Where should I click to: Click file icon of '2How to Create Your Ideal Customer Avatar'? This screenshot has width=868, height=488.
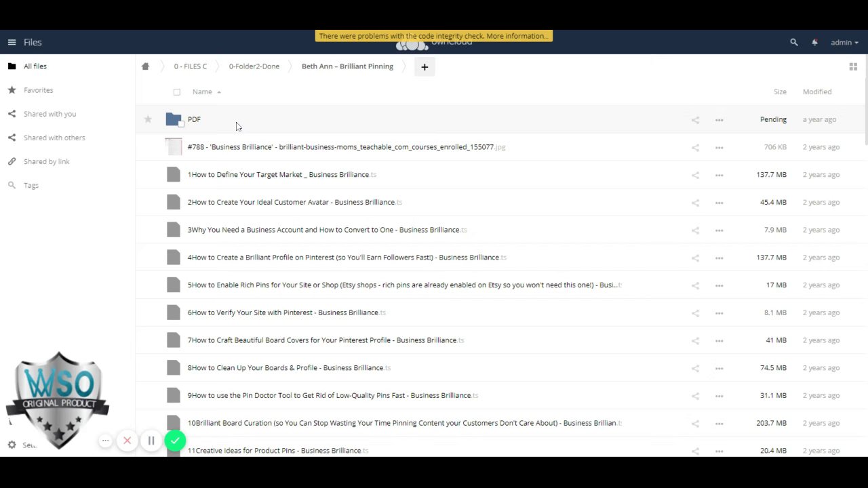coord(174,202)
